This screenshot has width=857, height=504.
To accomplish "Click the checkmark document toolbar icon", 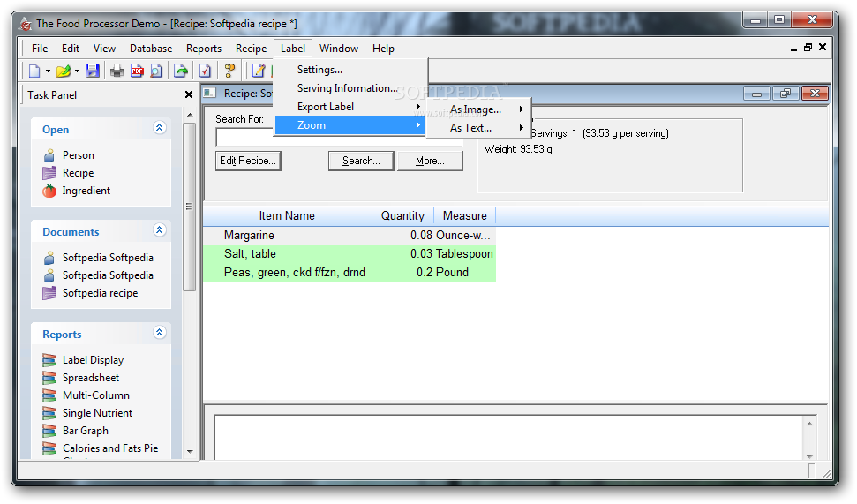I will 205,71.
